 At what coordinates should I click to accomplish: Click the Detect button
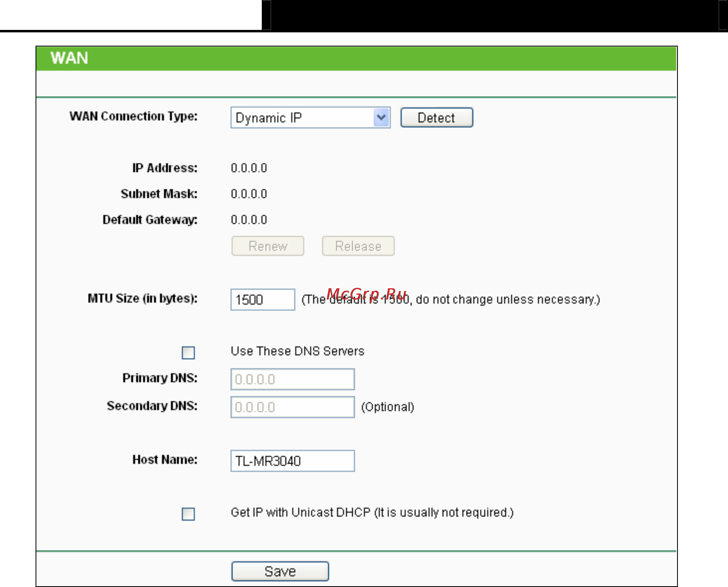(x=437, y=118)
